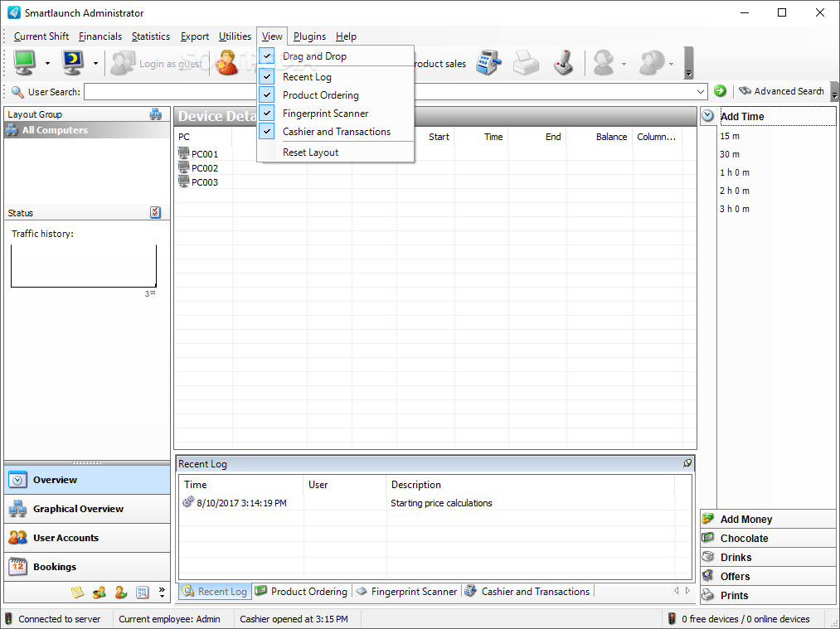Switch to Cashier and Transactions tab

click(x=527, y=592)
